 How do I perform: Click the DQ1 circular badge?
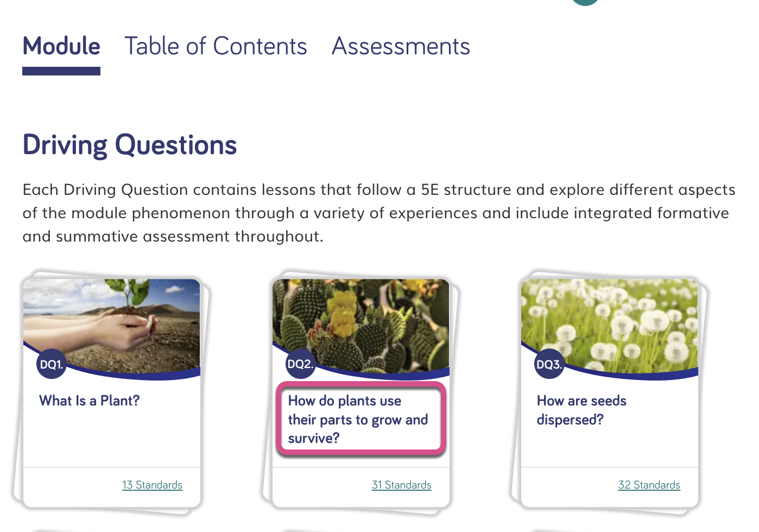(52, 364)
